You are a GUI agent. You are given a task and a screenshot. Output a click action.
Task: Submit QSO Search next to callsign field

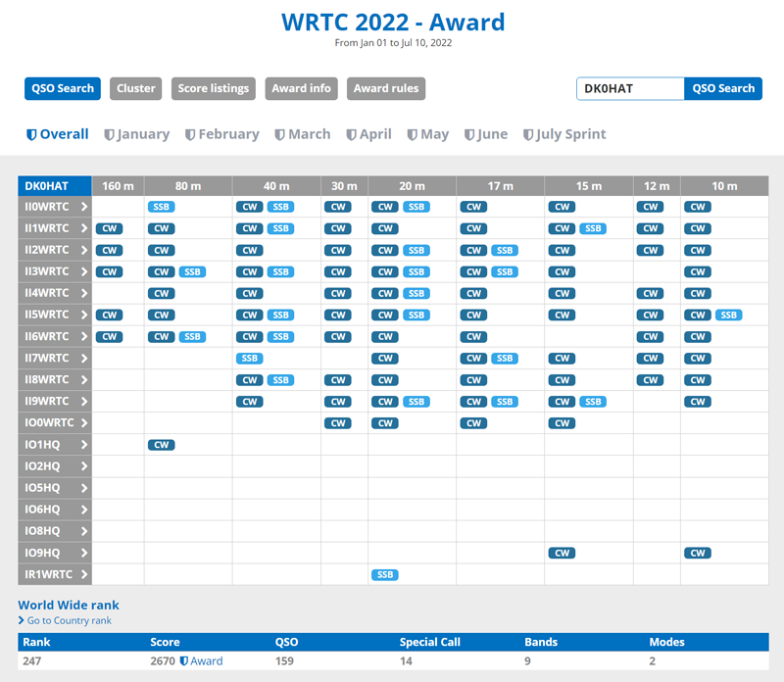pyautogui.click(x=723, y=88)
